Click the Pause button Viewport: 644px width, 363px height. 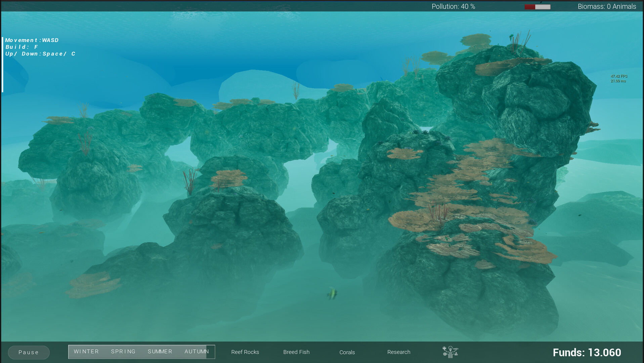tap(28, 352)
